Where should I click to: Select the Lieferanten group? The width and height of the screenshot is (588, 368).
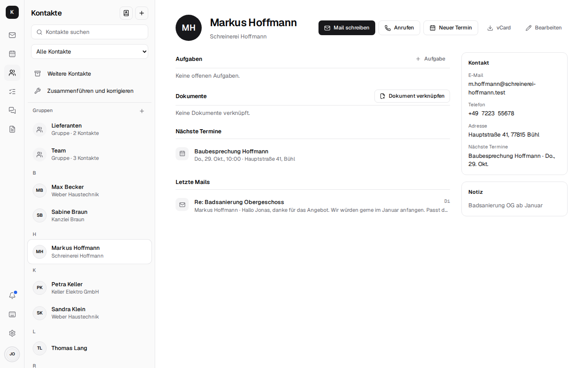pos(89,129)
